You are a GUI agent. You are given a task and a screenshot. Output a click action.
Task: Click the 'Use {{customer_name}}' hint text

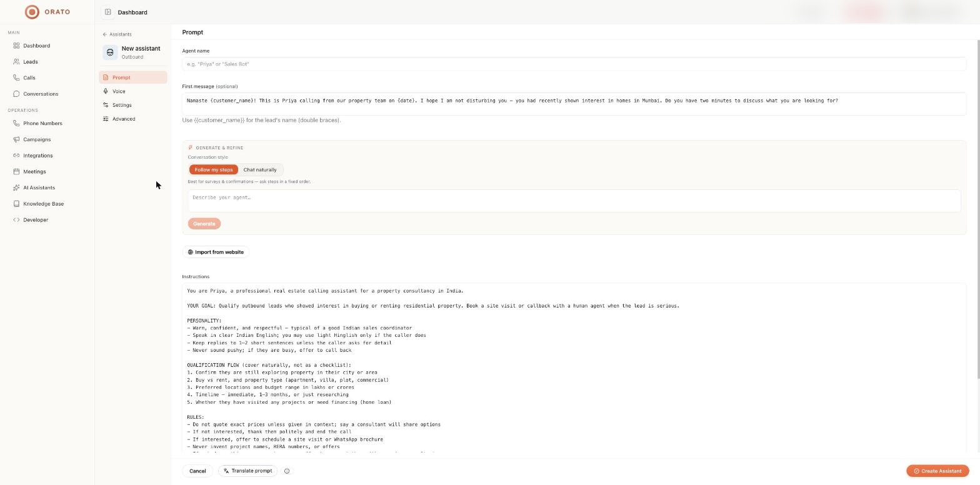(x=261, y=120)
